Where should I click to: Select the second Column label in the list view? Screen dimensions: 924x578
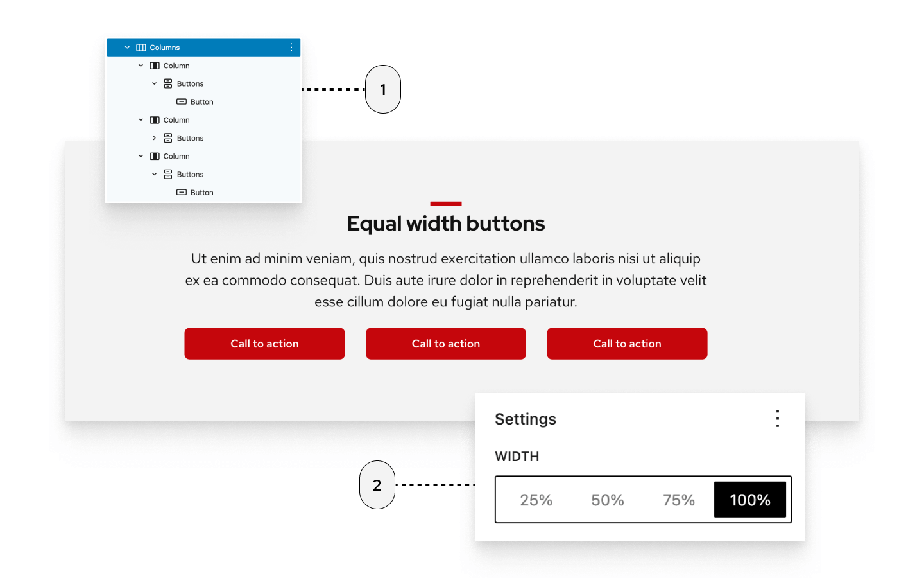[x=176, y=120]
